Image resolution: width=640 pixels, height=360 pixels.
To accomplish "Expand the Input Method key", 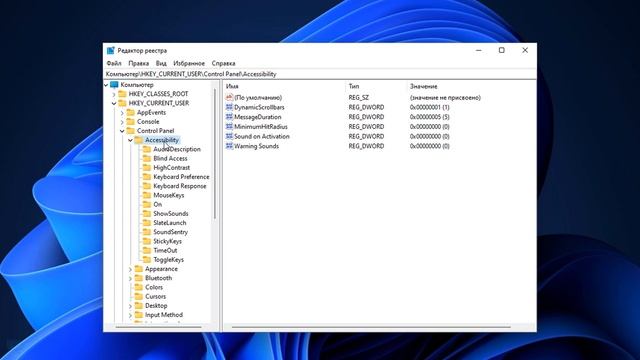I will click(130, 315).
